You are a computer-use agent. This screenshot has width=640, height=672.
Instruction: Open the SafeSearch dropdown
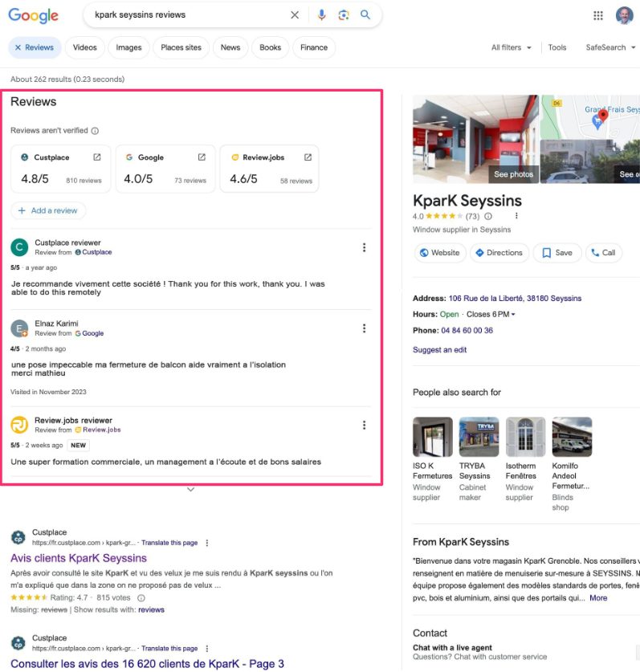(610, 47)
